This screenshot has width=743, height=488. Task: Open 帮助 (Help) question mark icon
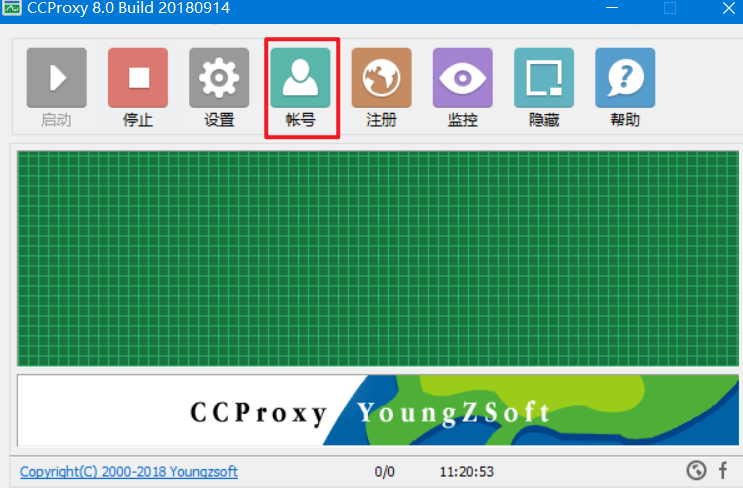pos(625,78)
